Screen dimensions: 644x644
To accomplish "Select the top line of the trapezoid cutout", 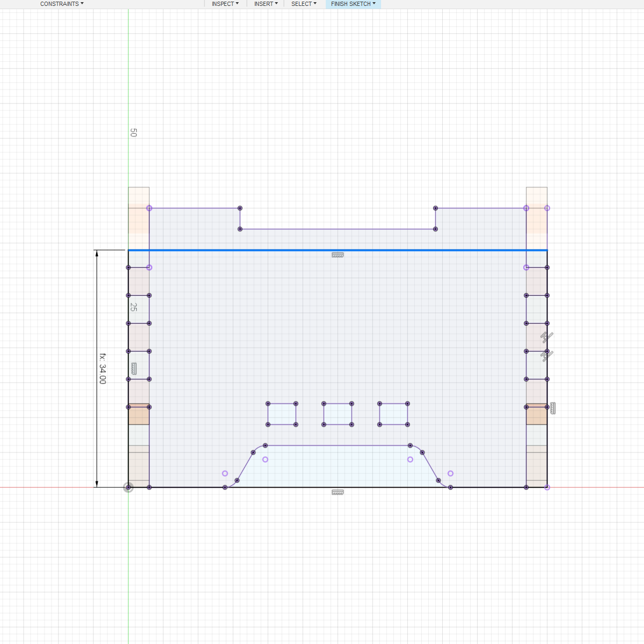I will click(x=338, y=445).
